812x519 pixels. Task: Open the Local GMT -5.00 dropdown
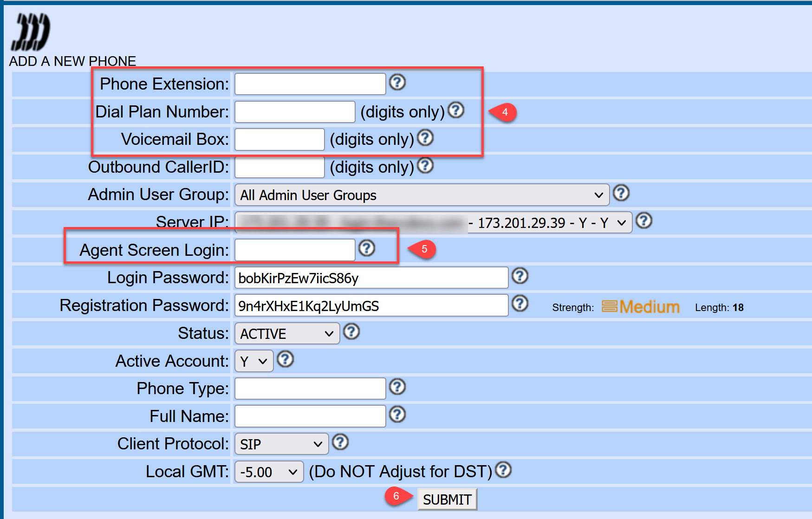point(269,472)
